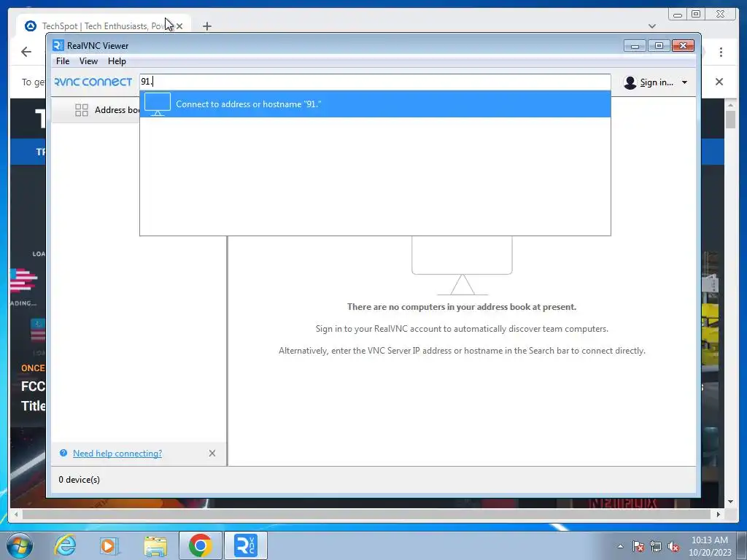Open File Explorer from the taskbar
This screenshot has height=560, width=747.
(x=155, y=545)
